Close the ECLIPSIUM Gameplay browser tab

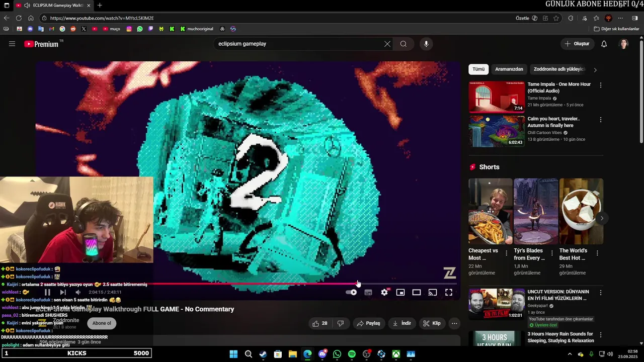click(x=89, y=5)
